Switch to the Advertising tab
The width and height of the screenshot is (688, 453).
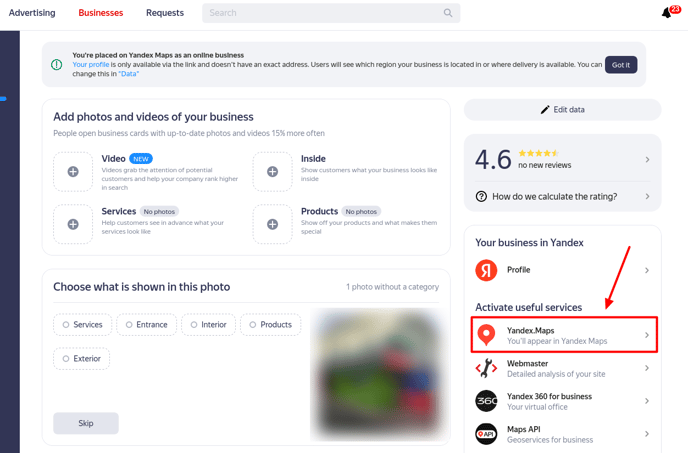point(32,13)
